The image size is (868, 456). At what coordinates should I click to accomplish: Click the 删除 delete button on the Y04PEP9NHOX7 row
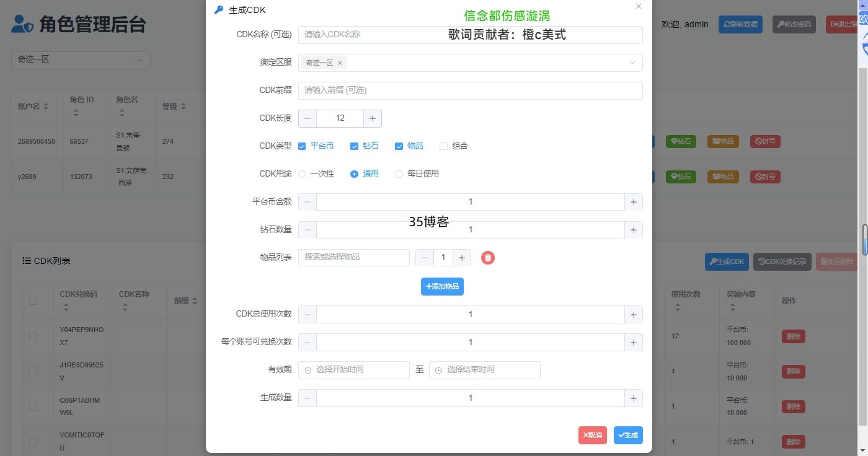792,336
